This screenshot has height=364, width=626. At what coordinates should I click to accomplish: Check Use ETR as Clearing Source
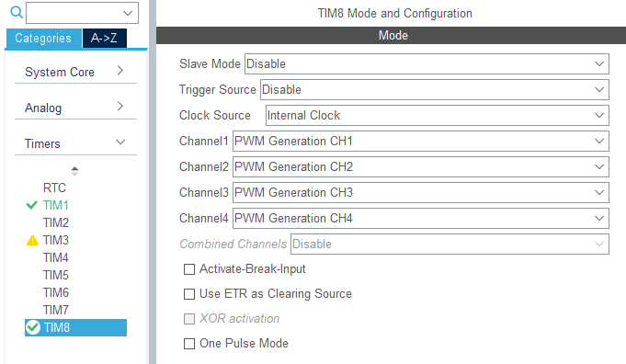coord(189,294)
